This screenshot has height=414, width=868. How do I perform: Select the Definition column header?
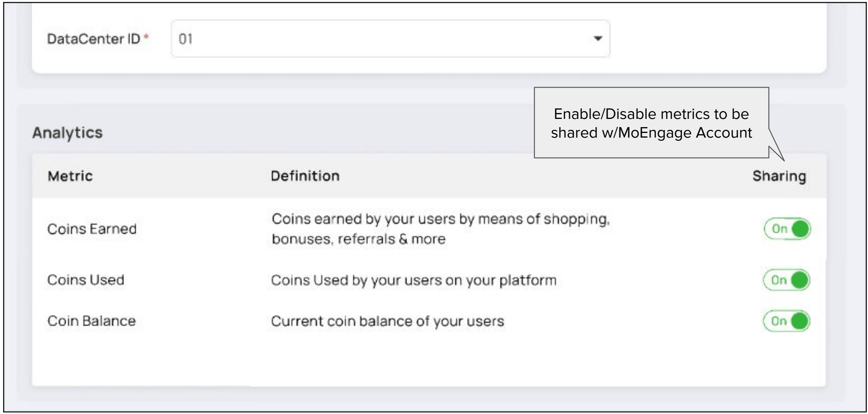click(x=305, y=176)
